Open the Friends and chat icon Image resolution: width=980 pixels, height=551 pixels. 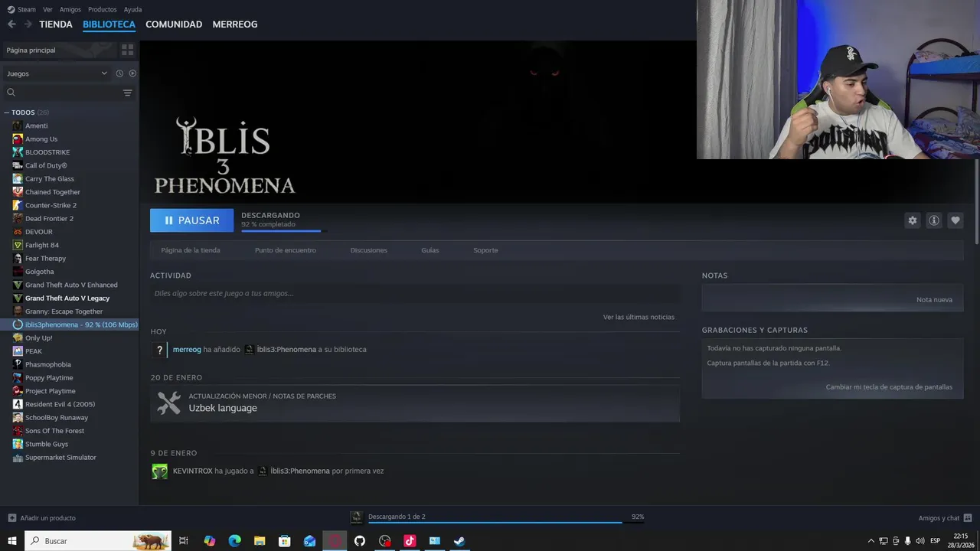pos(968,518)
